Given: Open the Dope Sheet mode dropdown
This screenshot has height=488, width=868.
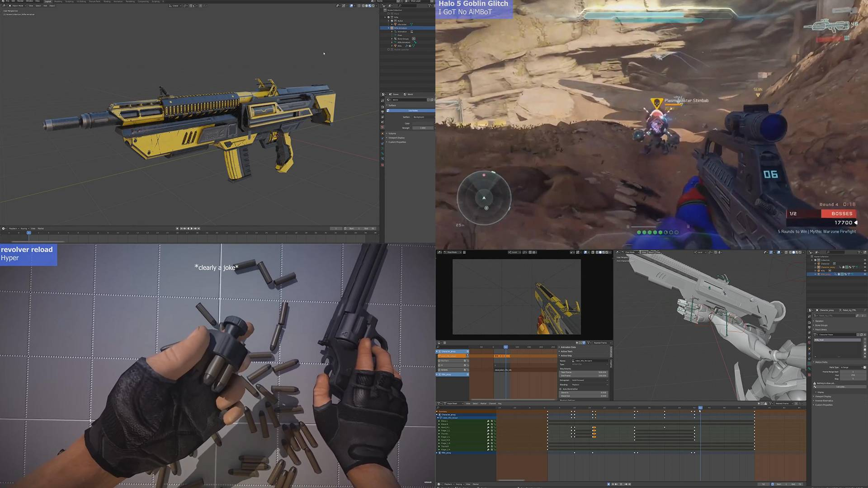Looking at the screenshot, I should pos(453,404).
